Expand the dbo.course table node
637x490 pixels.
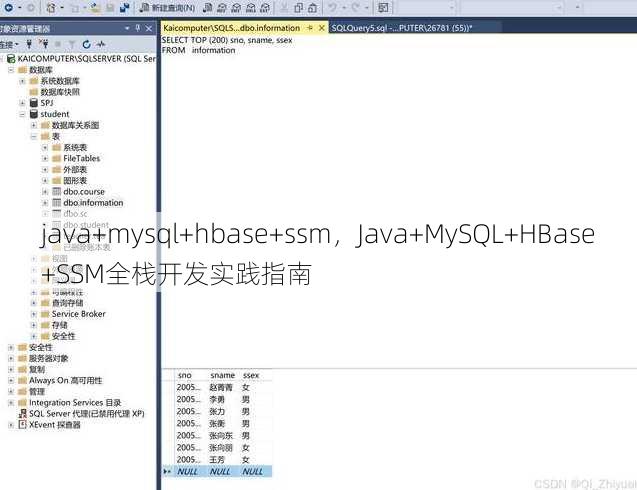[x=45, y=191]
